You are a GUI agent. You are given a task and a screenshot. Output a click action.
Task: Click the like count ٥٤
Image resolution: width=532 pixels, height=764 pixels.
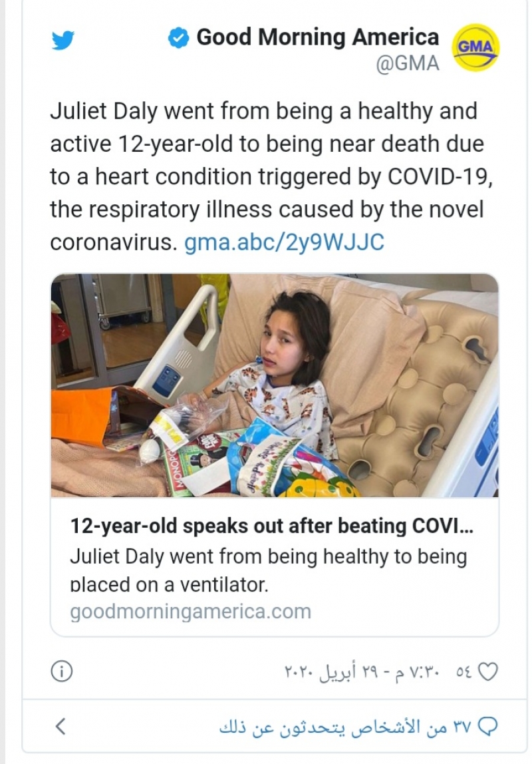tap(464, 672)
